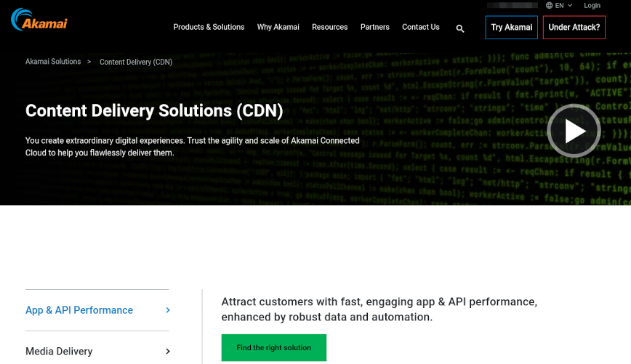Expand the Media Delivery chevron
The width and height of the screenshot is (631, 364).
(x=168, y=352)
